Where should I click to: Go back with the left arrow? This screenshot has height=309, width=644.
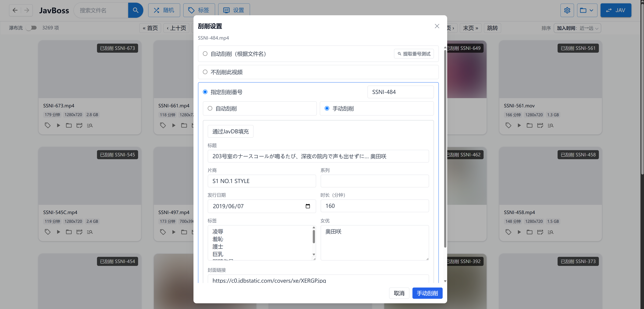pos(15,10)
